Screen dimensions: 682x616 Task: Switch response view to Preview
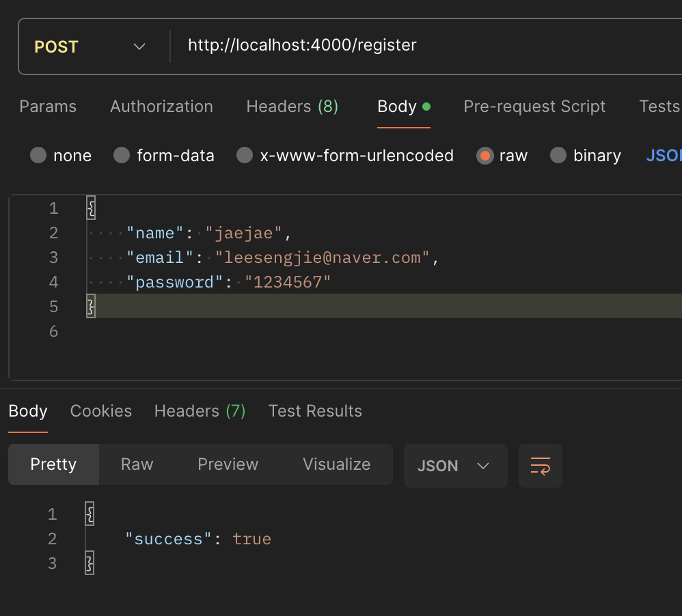click(x=228, y=464)
